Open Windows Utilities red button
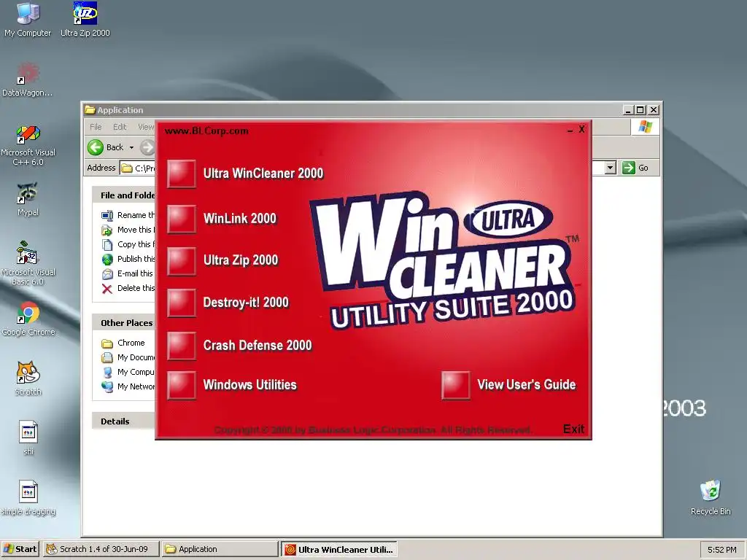 tap(182, 385)
